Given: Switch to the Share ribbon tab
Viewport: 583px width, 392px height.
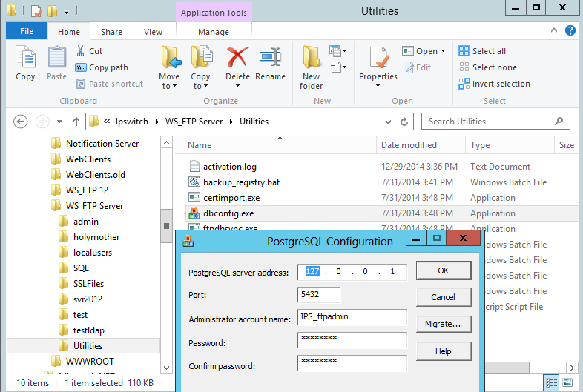Looking at the screenshot, I should 111,32.
